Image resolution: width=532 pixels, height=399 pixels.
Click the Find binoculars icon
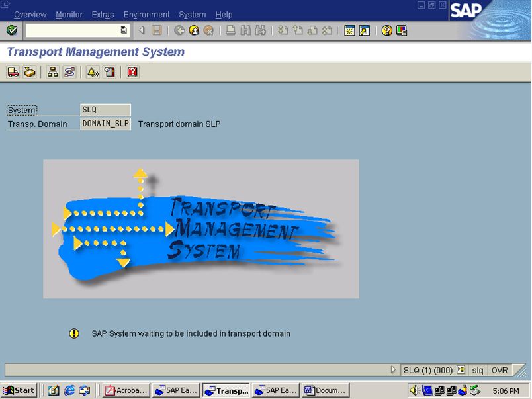245,31
